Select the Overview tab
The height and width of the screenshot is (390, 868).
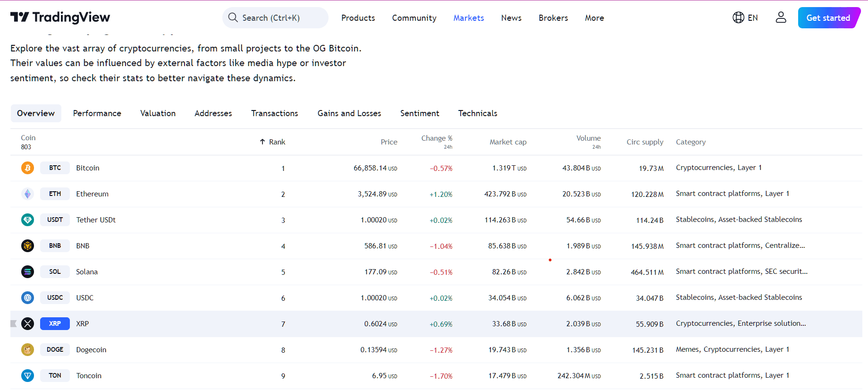[x=36, y=113]
